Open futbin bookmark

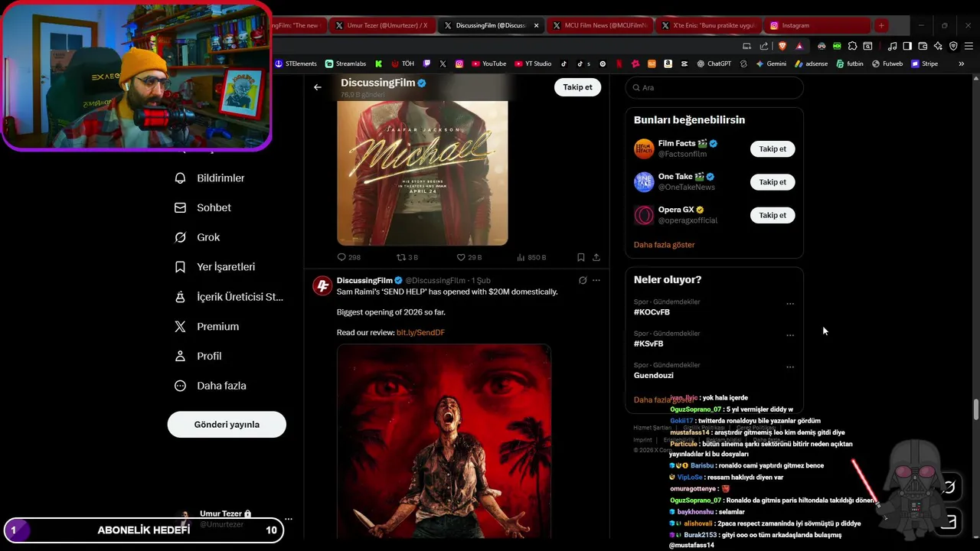coord(850,64)
